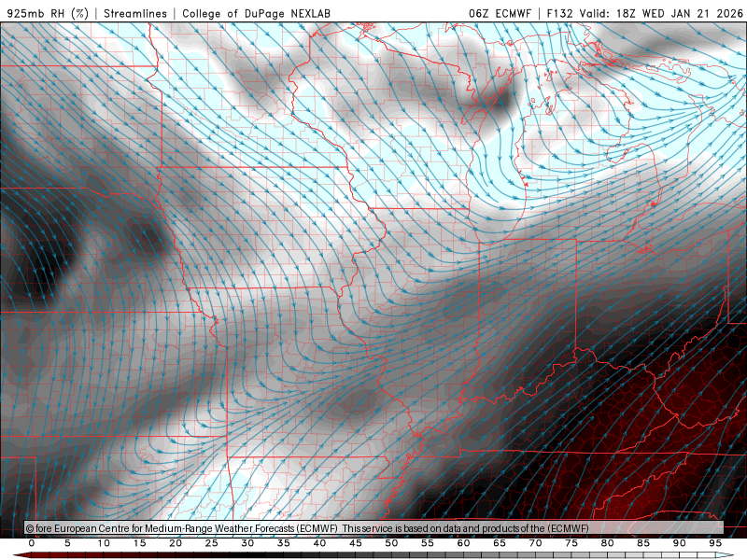Click the colorbar value "45"
The image size is (747, 560).
coord(356,543)
